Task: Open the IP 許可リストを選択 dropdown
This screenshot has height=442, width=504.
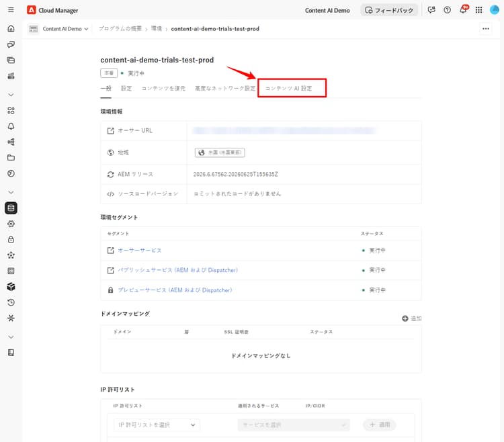Action: click(157, 425)
